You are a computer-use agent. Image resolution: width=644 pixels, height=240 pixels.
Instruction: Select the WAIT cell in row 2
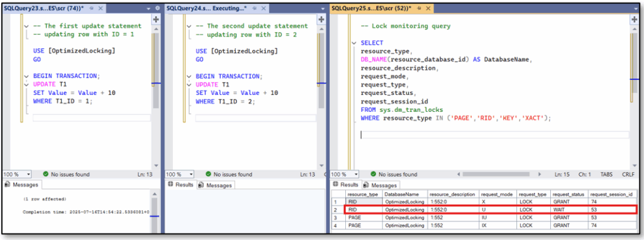[569, 210]
